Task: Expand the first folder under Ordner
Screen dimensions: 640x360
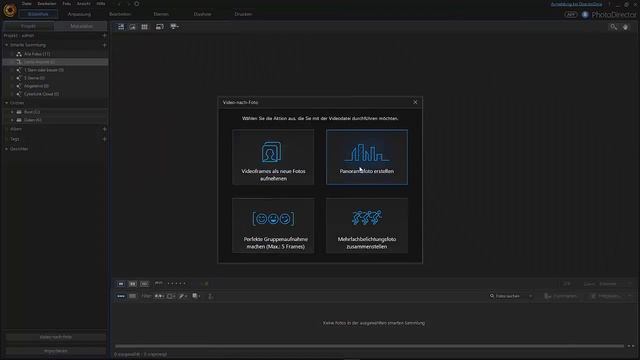Action: coord(12,112)
